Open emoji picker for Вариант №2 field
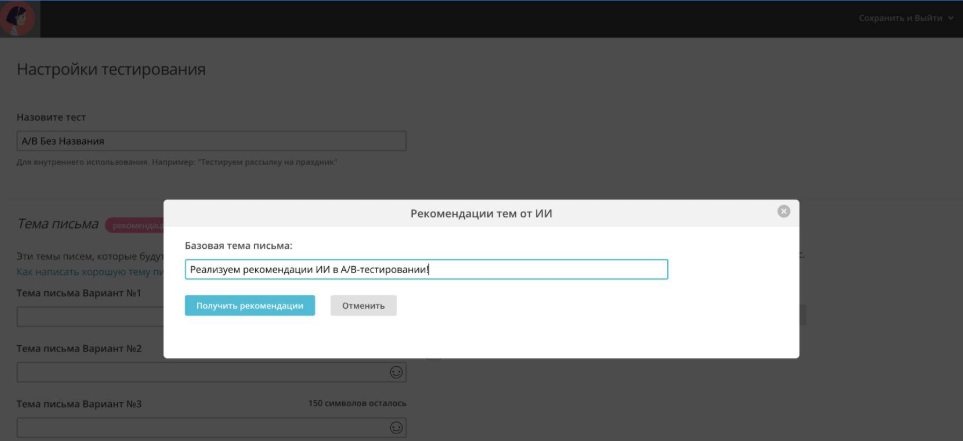Screen dimensions: 963x441 (396, 372)
